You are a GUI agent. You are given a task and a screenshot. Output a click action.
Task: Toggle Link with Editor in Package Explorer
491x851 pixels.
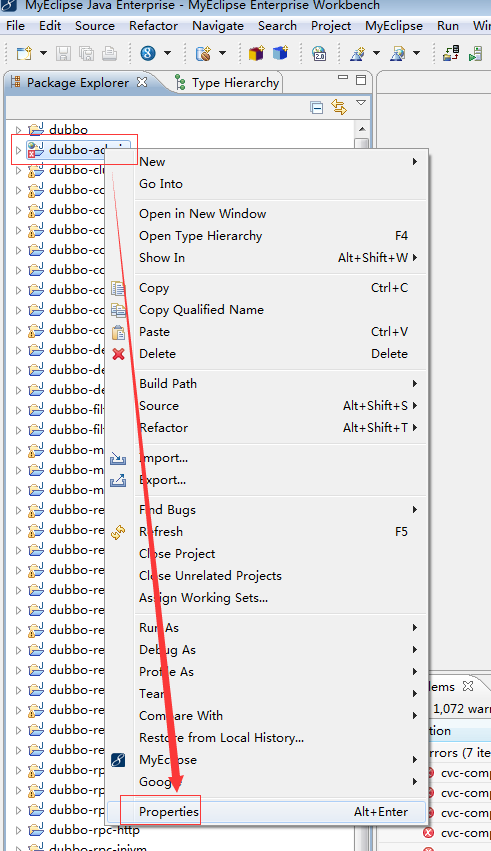click(339, 107)
